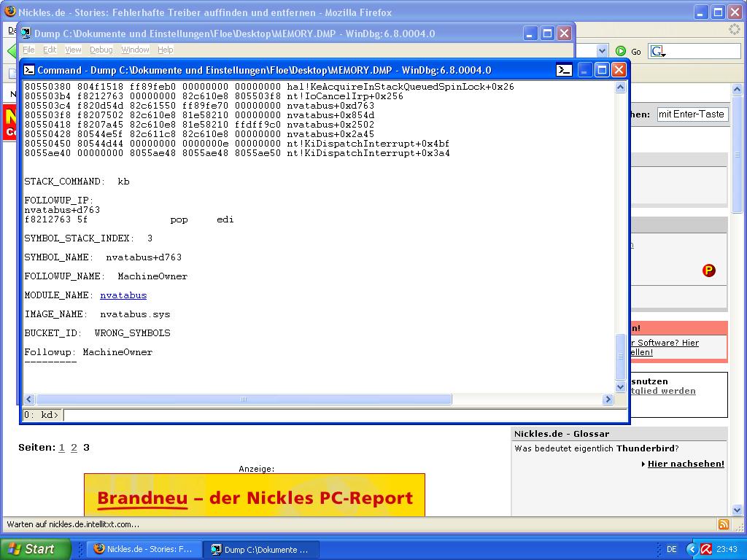Viewport: 747px width, 560px height.
Task: Open the Help menu in WinDbg
Action: pyautogui.click(x=166, y=50)
